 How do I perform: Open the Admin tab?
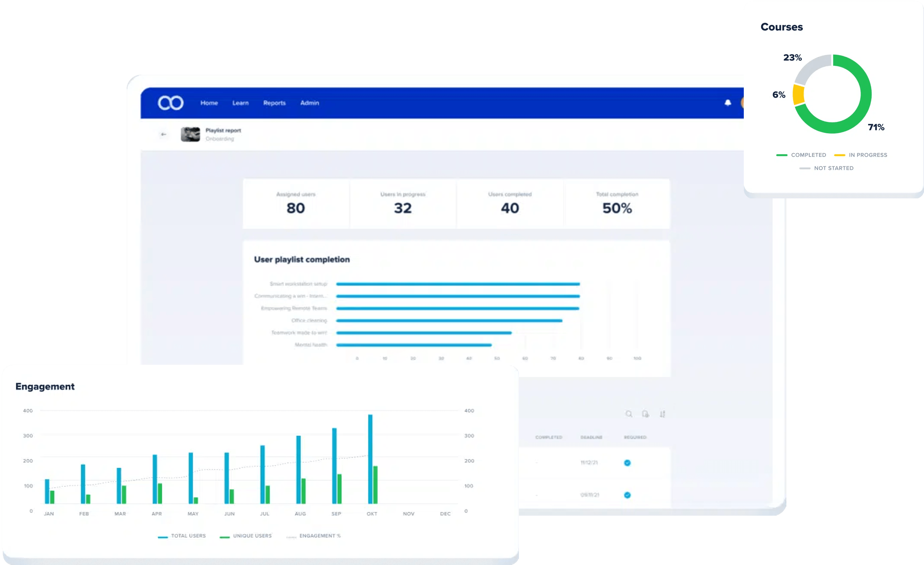(x=310, y=102)
